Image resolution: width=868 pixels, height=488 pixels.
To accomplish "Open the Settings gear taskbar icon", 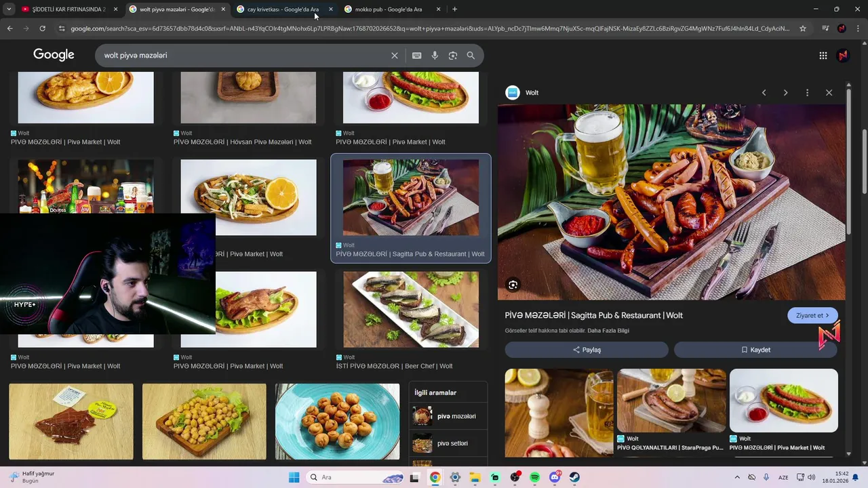I will pyautogui.click(x=455, y=477).
